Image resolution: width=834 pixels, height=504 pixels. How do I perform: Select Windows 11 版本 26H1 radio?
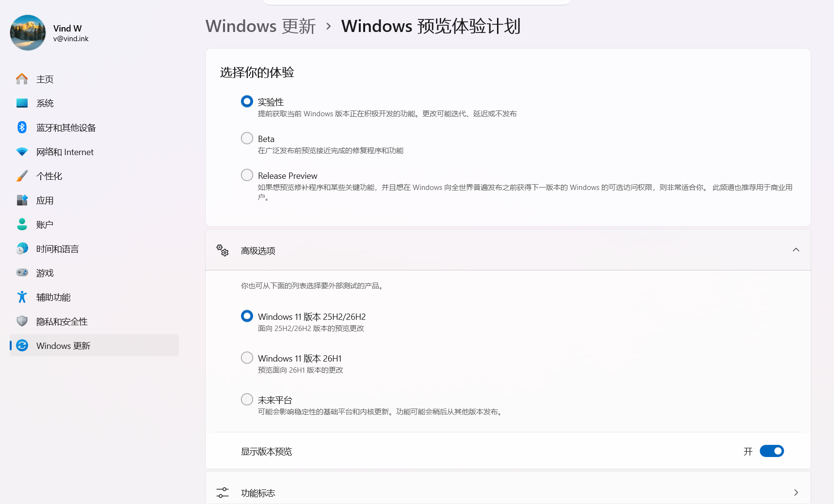[247, 358]
